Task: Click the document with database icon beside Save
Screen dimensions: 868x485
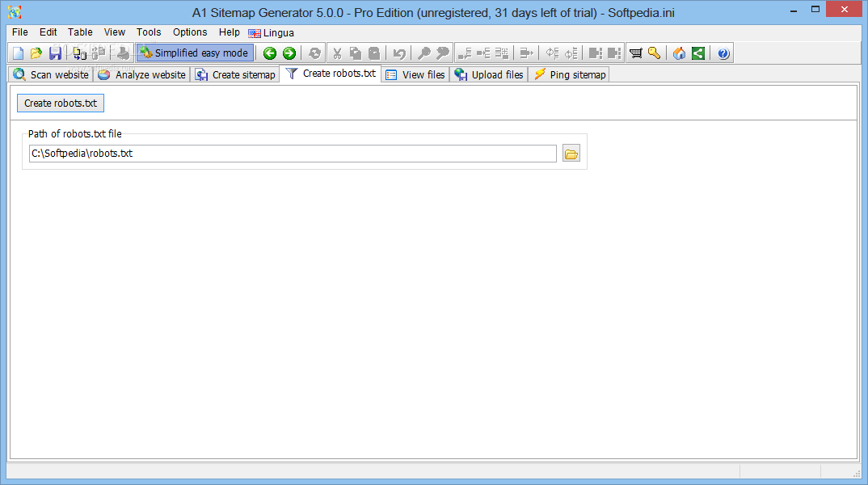Action: (80, 53)
